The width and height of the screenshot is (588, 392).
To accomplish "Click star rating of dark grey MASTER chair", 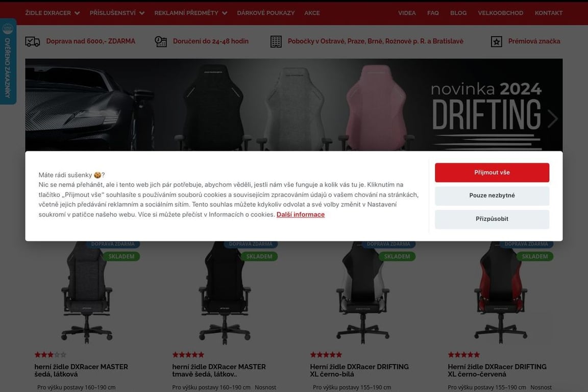I will (188, 355).
